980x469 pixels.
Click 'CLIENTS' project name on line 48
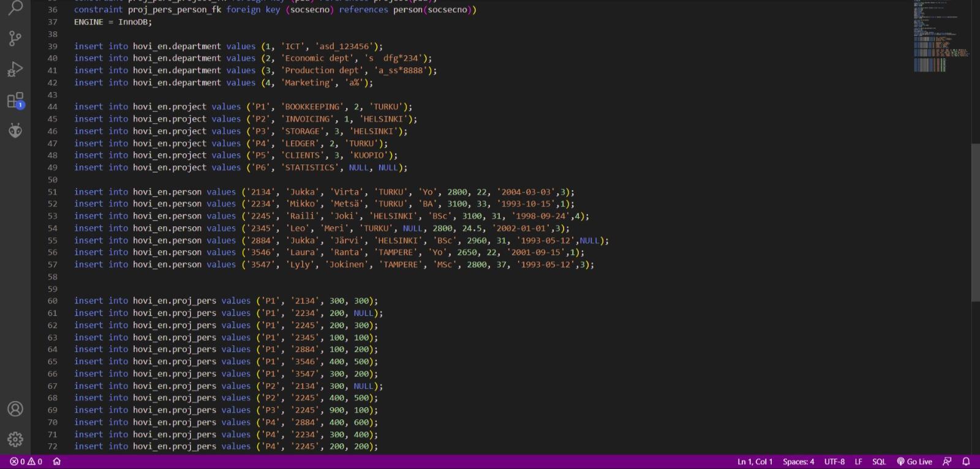[x=303, y=155]
